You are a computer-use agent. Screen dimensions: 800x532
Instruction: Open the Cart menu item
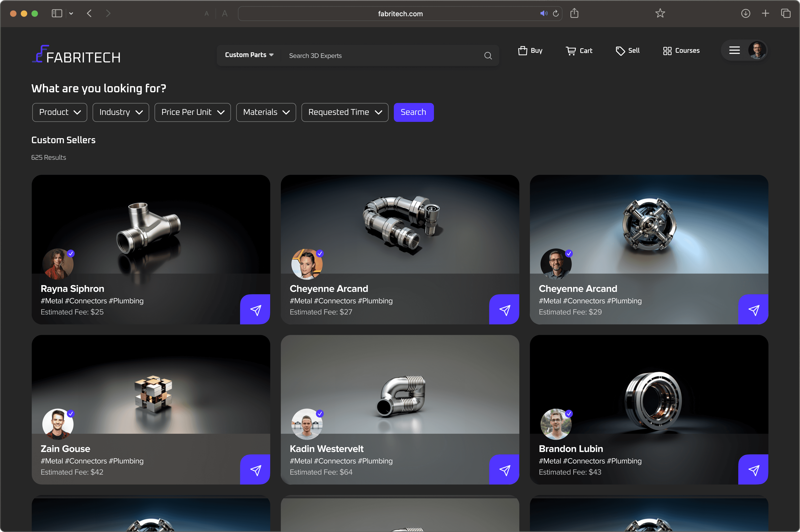579,51
